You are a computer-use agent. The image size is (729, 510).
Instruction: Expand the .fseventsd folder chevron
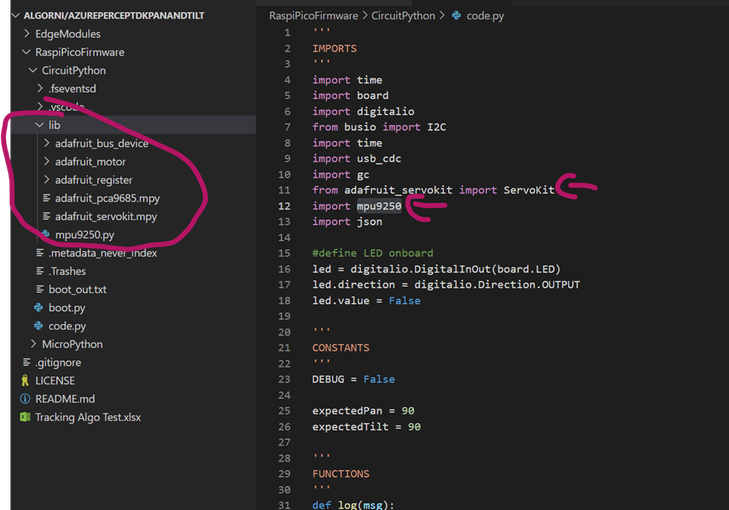40,88
